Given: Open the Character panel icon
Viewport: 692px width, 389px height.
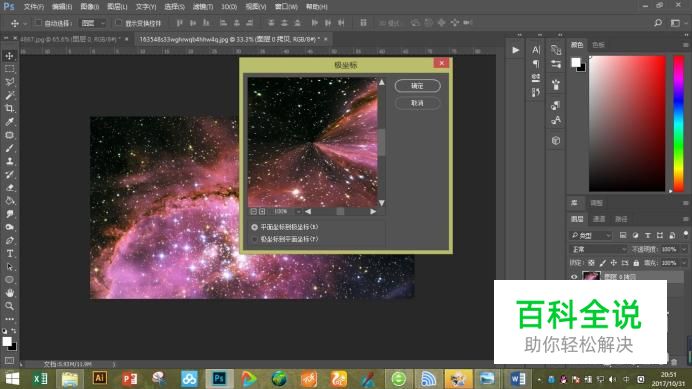Looking at the screenshot, I should (x=536, y=50).
